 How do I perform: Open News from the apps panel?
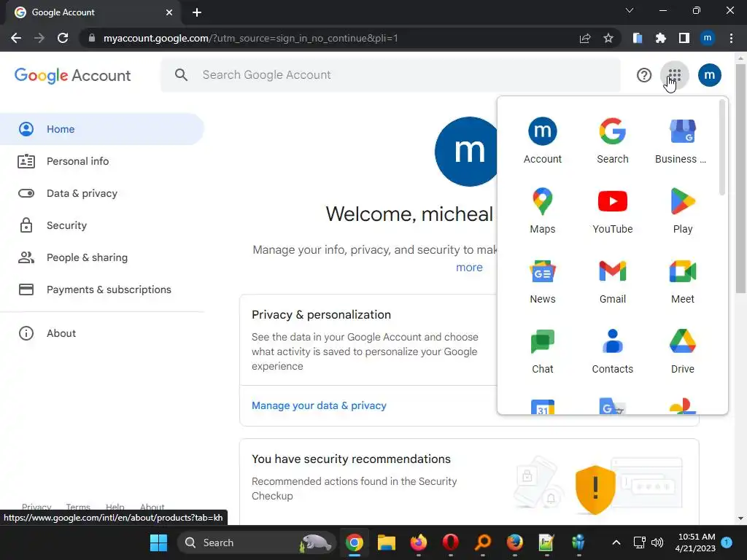[x=542, y=281]
